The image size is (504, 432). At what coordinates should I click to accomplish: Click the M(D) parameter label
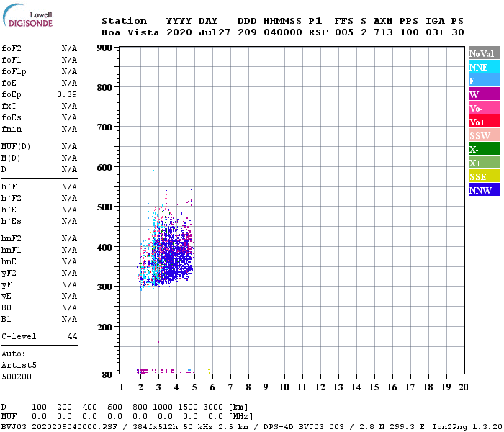pos(11,158)
